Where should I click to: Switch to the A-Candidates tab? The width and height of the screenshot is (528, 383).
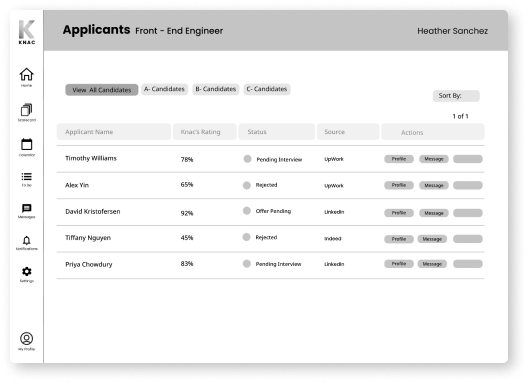164,89
